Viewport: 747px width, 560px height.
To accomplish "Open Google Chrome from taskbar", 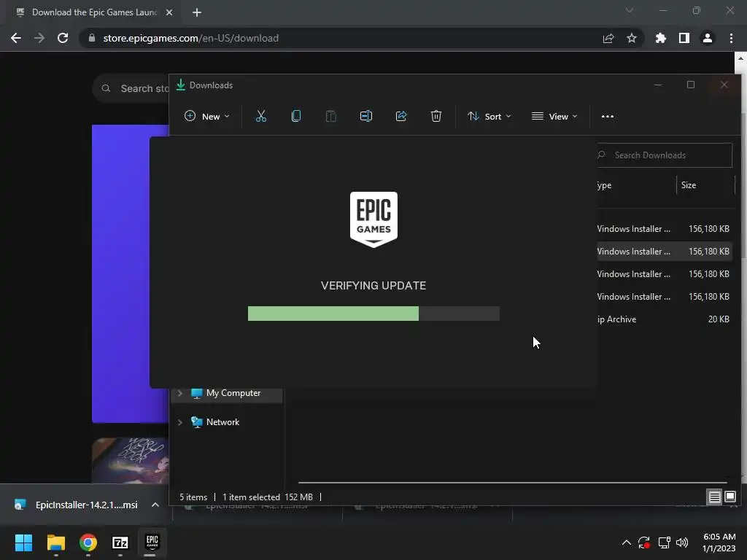I will pyautogui.click(x=88, y=542).
